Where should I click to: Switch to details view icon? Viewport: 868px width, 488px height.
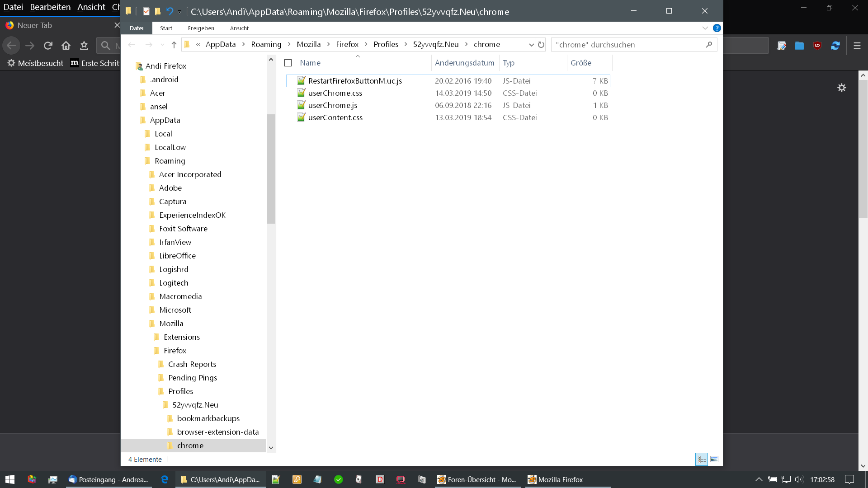coord(702,460)
